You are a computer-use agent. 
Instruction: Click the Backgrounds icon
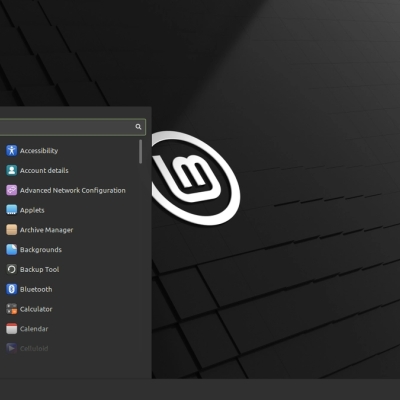(11, 249)
